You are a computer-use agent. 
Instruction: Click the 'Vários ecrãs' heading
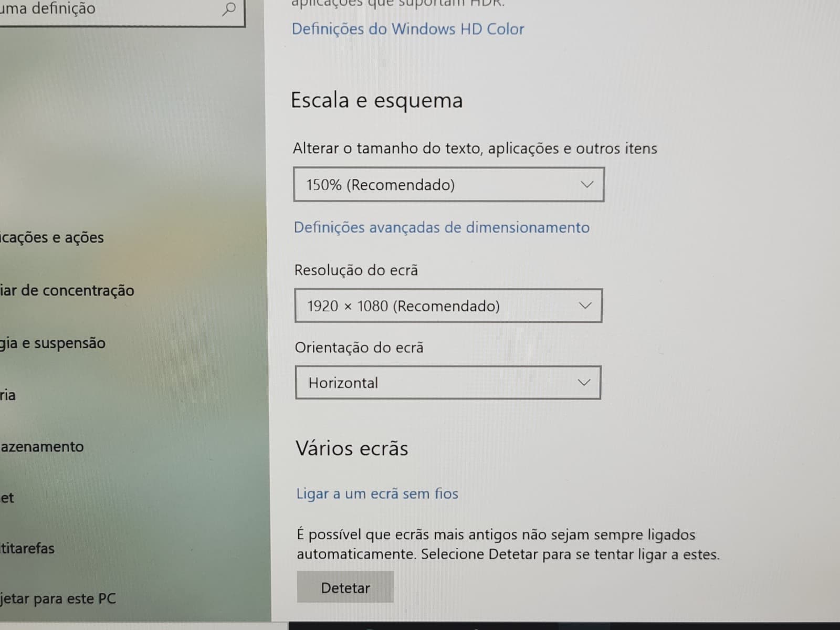click(352, 448)
